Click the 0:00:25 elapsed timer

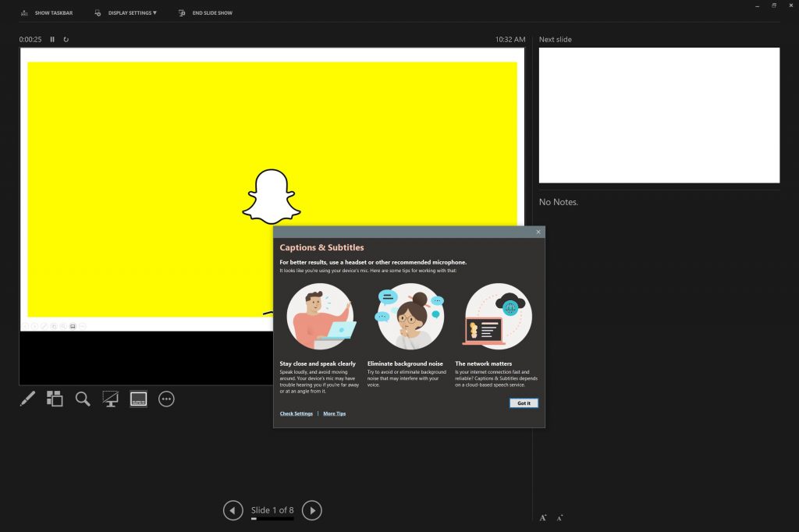pos(30,39)
